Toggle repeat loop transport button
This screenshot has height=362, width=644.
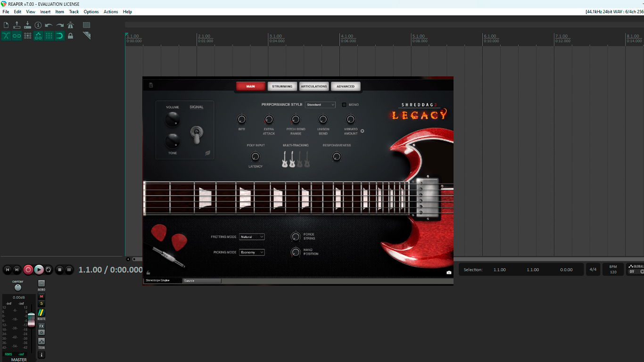pyautogui.click(x=49, y=270)
